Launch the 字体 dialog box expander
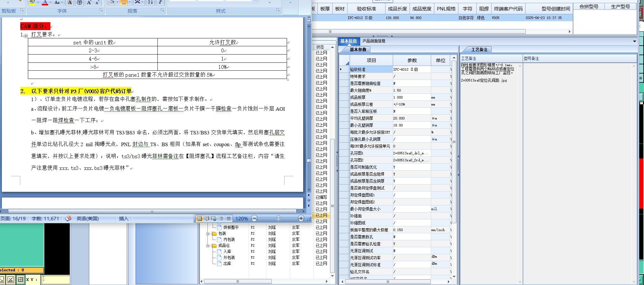 coord(101,10)
